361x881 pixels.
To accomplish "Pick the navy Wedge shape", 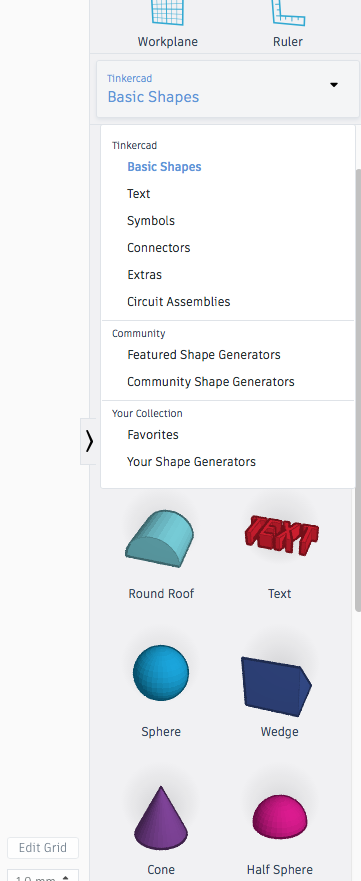I will (276, 686).
